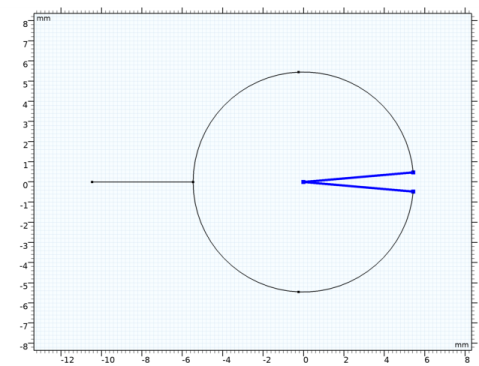This screenshot has height=366, width=479.
Task: Select the black horizontal line segment
Action: [142, 182]
